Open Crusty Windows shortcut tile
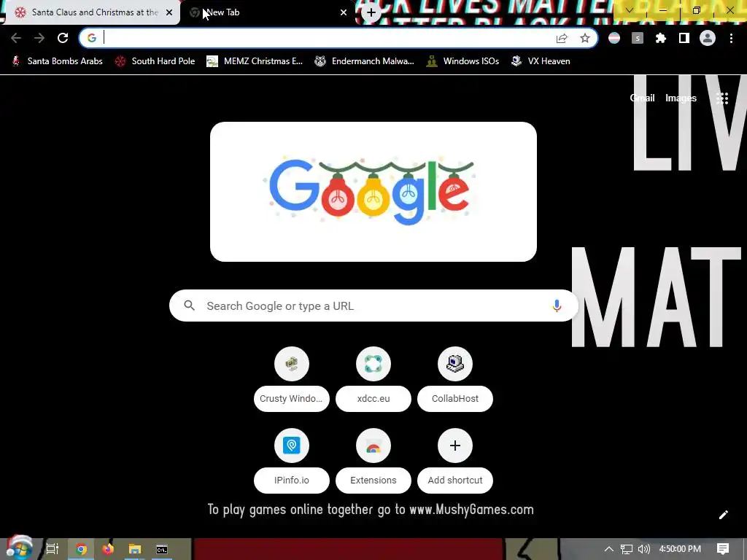The image size is (747, 560). point(292,380)
